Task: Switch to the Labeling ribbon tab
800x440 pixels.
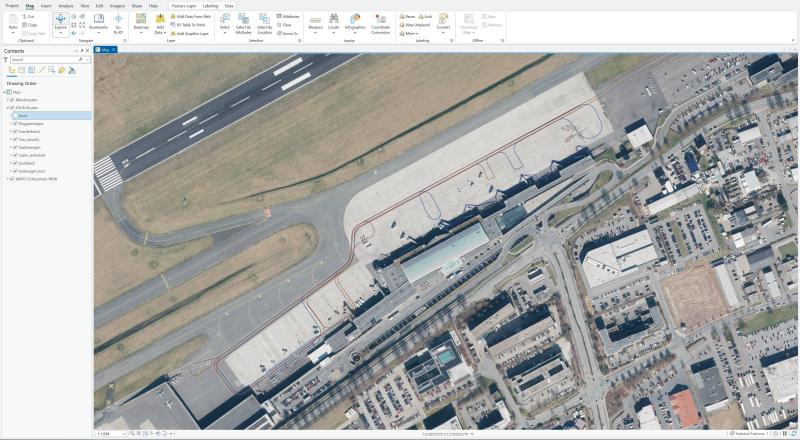Action: pyautogui.click(x=210, y=5)
